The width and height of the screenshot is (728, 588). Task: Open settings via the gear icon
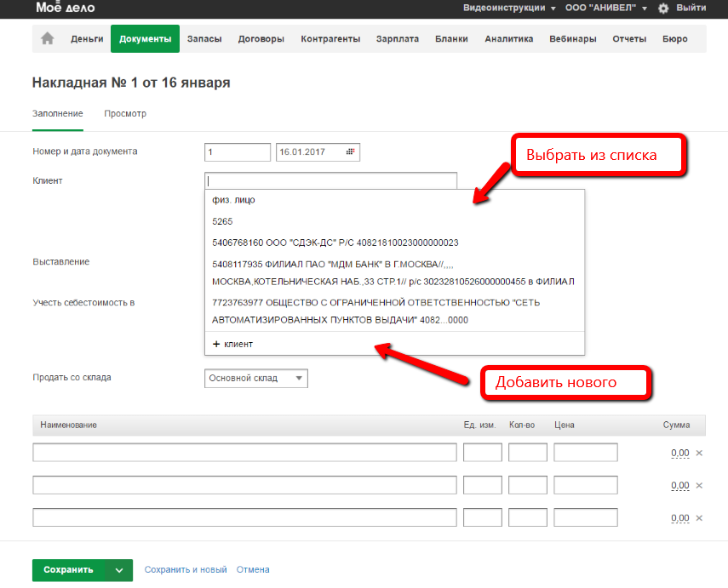pos(662,8)
